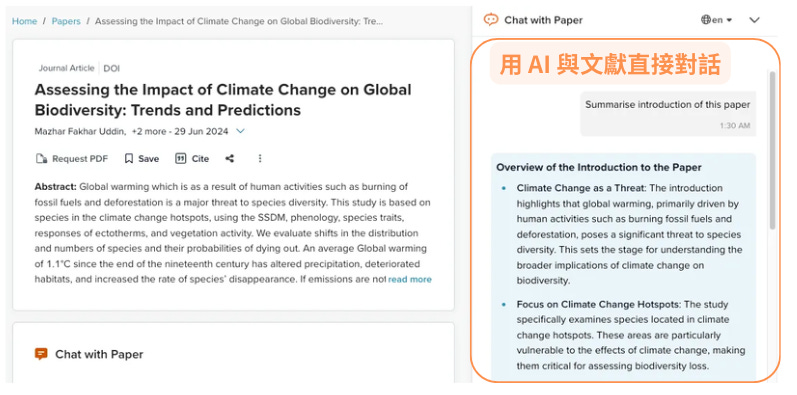The image size is (797, 395).
Task: Click the 'Chat with Paper' panel header title
Action: point(543,20)
